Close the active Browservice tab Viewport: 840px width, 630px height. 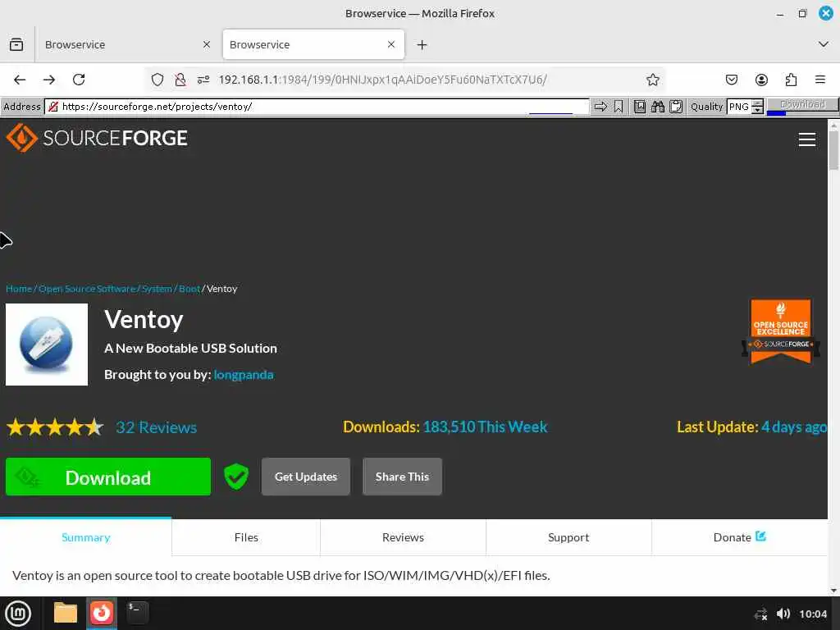coord(391,44)
